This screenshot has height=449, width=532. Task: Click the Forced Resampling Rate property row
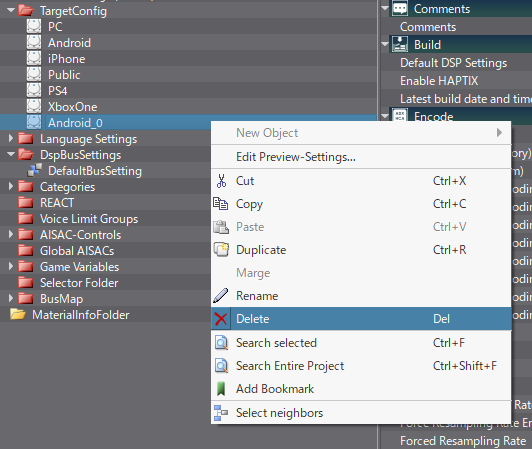coord(457,441)
